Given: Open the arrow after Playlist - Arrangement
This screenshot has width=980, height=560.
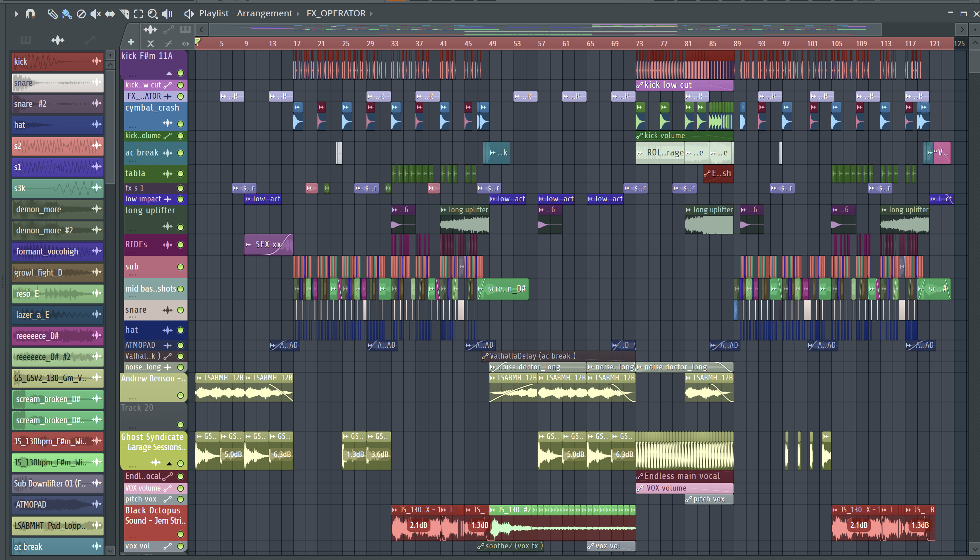Looking at the screenshot, I should tap(298, 14).
